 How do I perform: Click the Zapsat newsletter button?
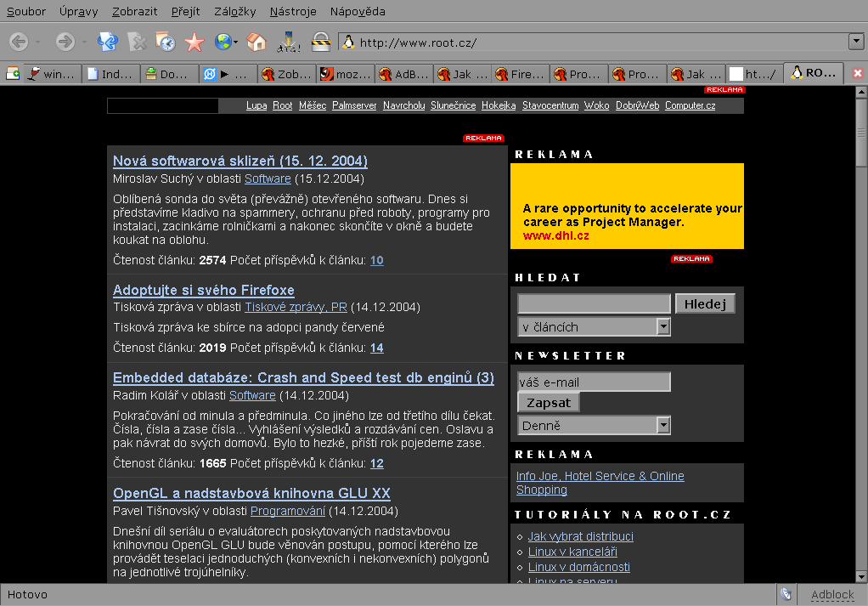(x=549, y=403)
